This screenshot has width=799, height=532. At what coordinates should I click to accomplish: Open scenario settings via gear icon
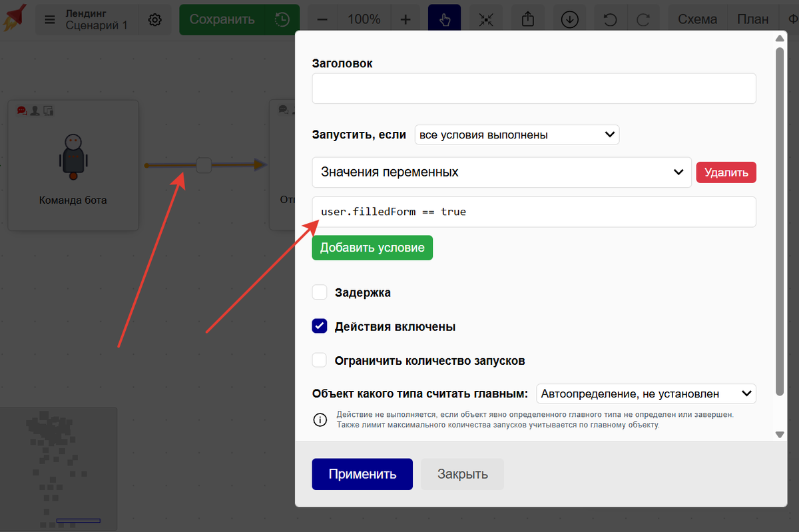pyautogui.click(x=155, y=19)
